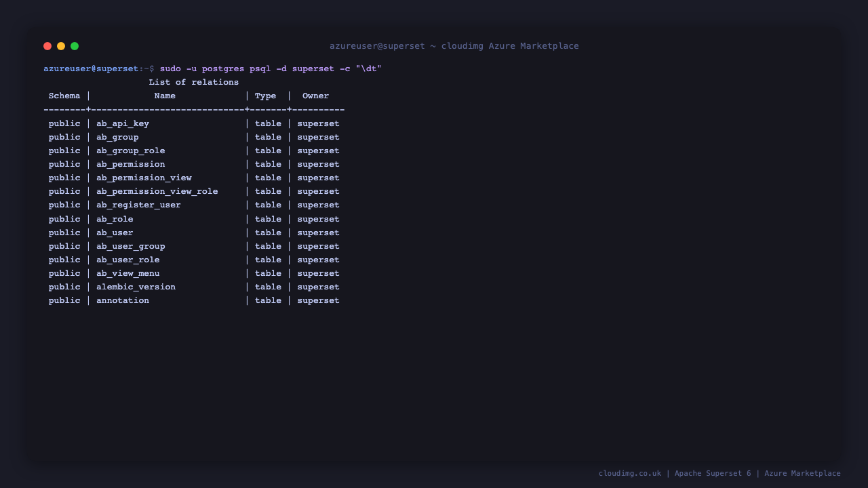The width and height of the screenshot is (868, 488).
Task: Click the red close window dot
Action: pyautogui.click(x=47, y=46)
